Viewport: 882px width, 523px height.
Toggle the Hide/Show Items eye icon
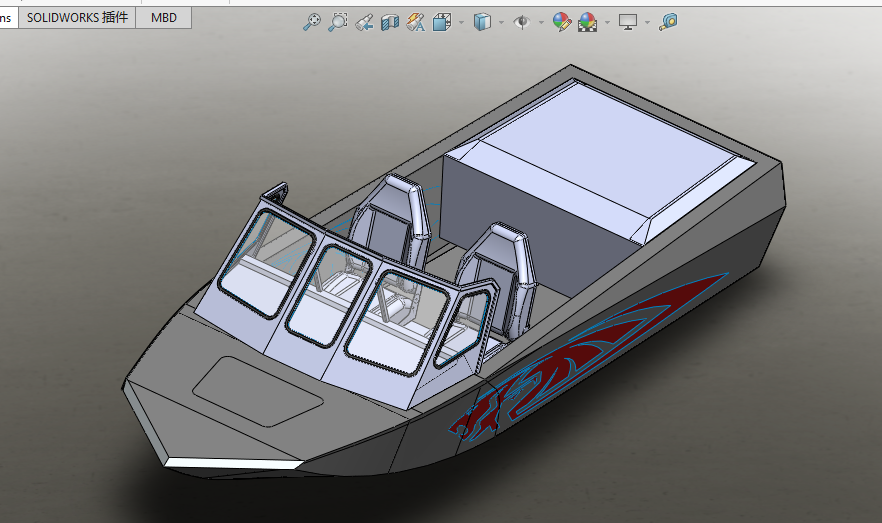521,21
